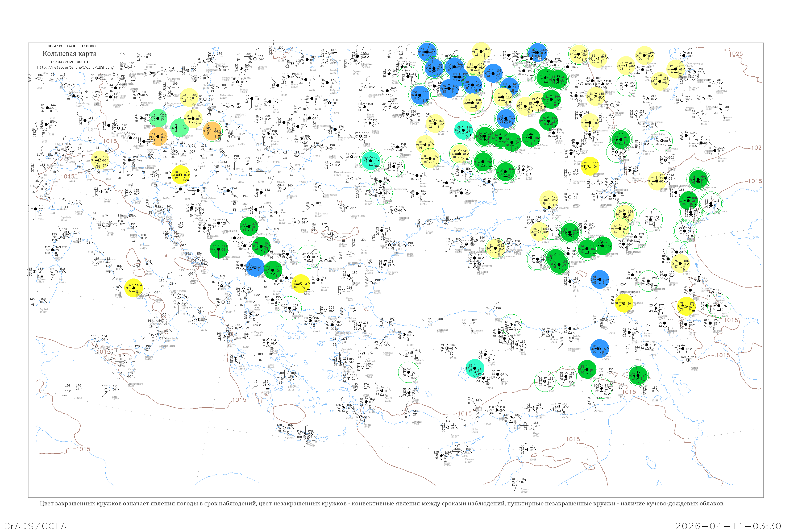Click the light-green circle near Nuernberg
The height and width of the screenshot is (532, 798).
pos(158,118)
